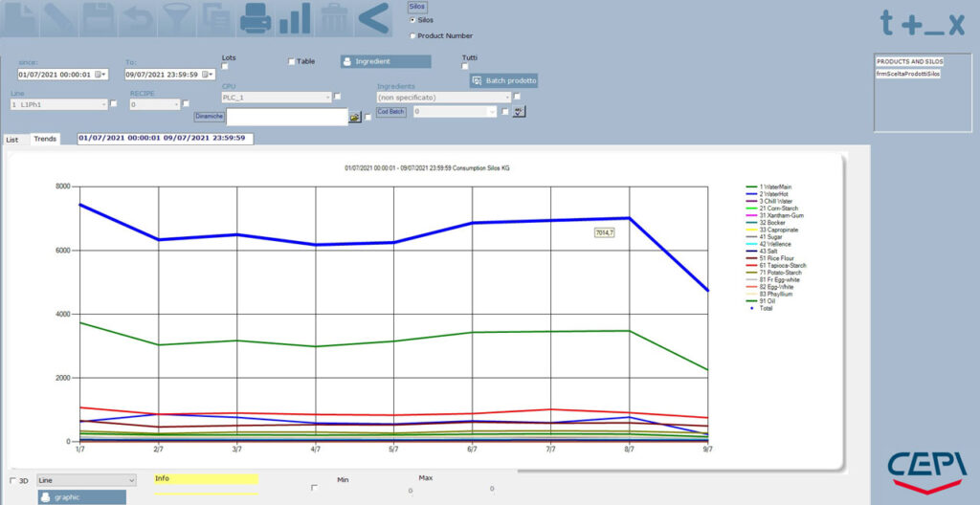The height and width of the screenshot is (505, 980).
Task: Switch to the List tab
Action: coord(11,140)
